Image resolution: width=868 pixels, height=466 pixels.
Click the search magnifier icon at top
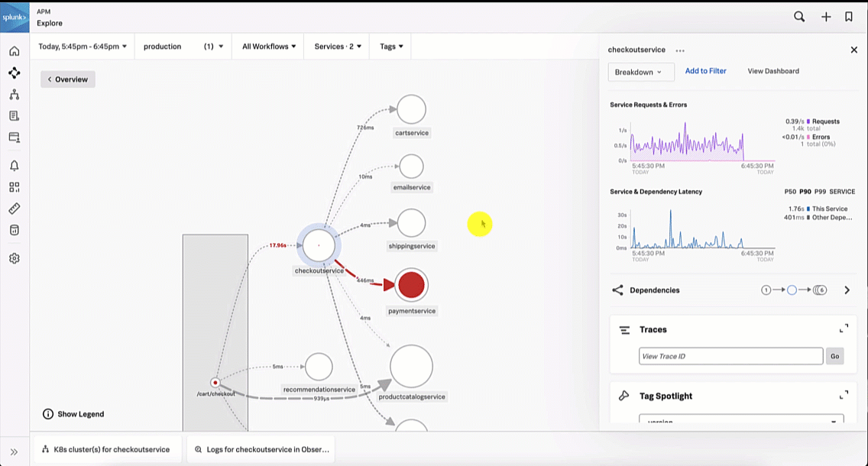pyautogui.click(x=799, y=17)
